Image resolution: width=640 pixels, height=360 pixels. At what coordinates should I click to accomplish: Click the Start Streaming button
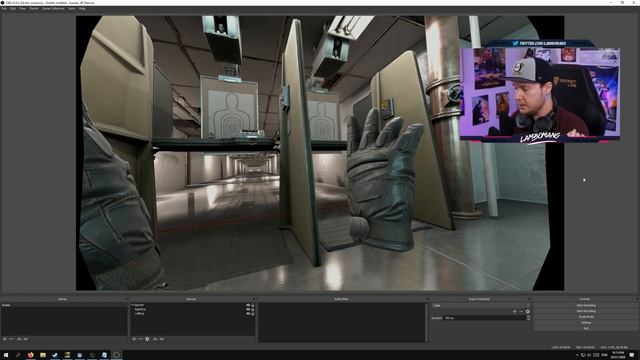(x=586, y=305)
